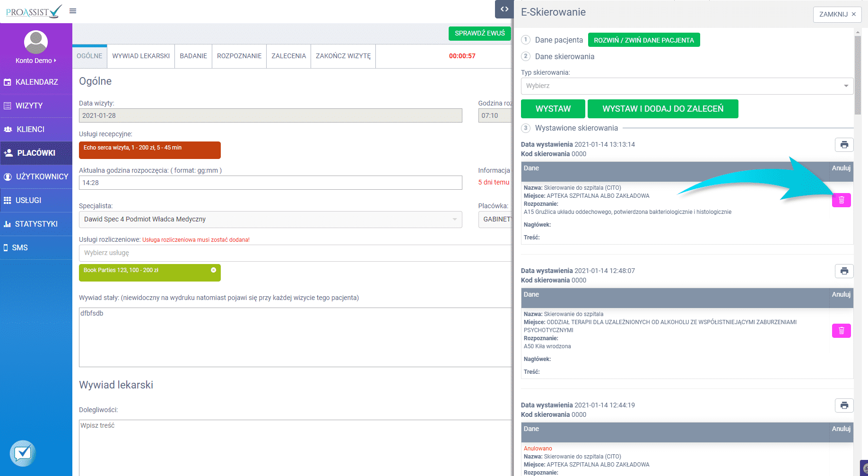Click Wystaw i dodaj do zaleceń

click(663, 109)
